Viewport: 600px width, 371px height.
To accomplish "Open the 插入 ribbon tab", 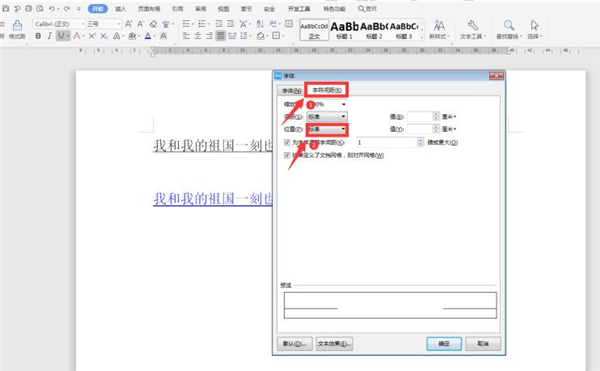I will click(121, 8).
